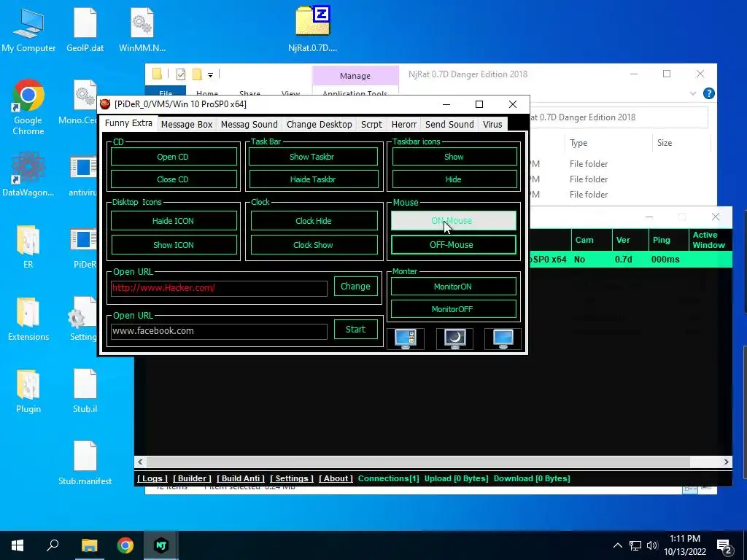Screen dimensions: 747x560
Task: Switch to the Message Box tab
Action: pos(187,124)
